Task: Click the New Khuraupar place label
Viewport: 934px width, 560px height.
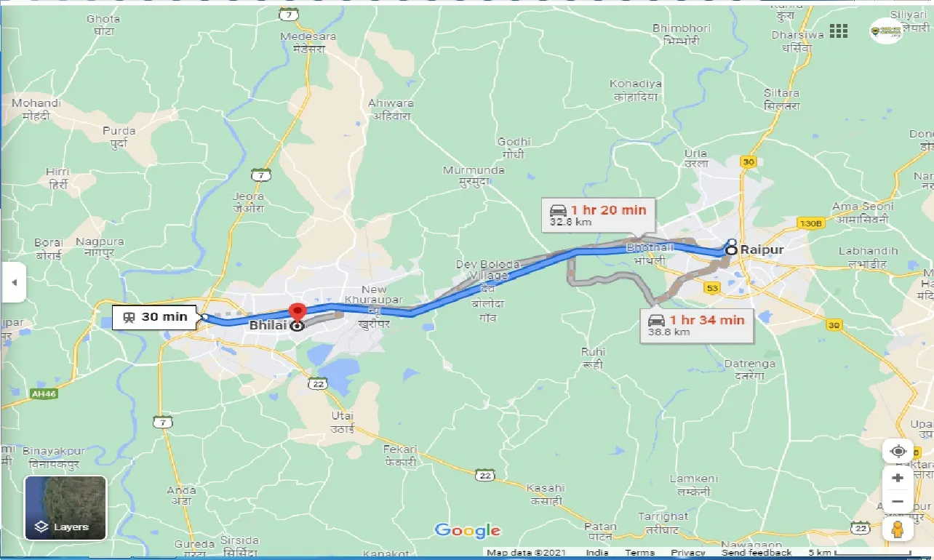Action: (374, 295)
